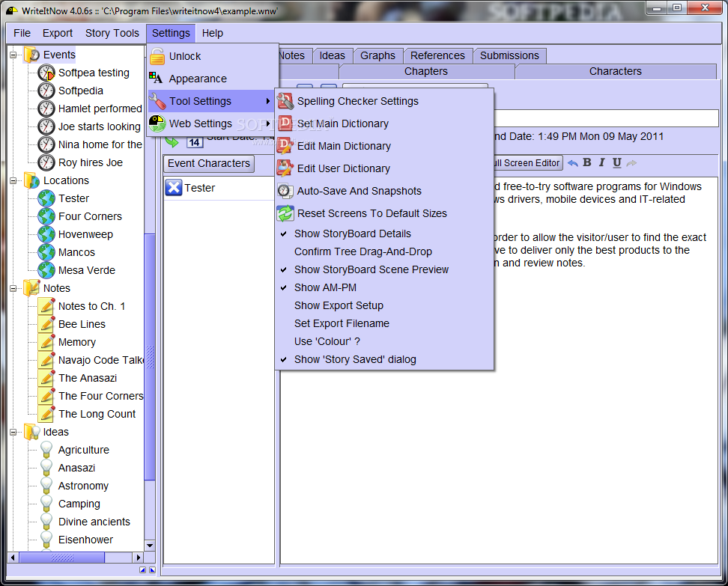Viewport: 728px width, 586px height.
Task: Toggle Show StoryBoard Scene Preview
Action: click(384, 269)
